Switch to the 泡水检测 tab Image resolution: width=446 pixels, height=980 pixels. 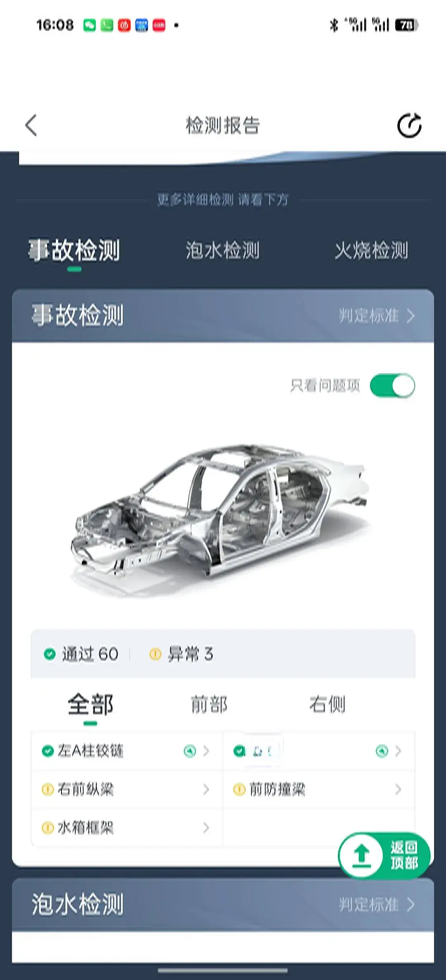pyautogui.click(x=223, y=250)
